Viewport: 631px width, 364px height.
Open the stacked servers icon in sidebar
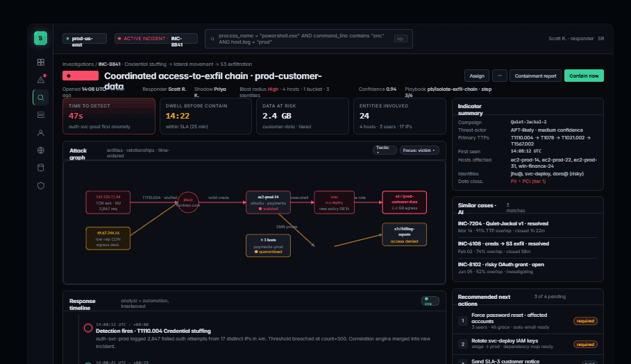click(x=41, y=115)
